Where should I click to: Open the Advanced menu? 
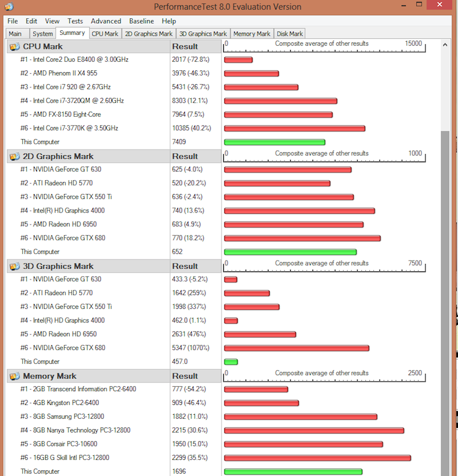[x=106, y=21]
